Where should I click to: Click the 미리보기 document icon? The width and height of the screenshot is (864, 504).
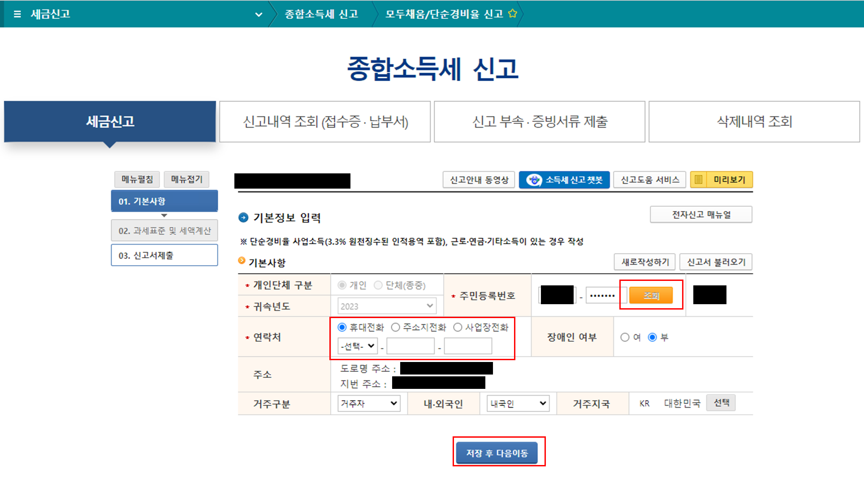[698, 180]
